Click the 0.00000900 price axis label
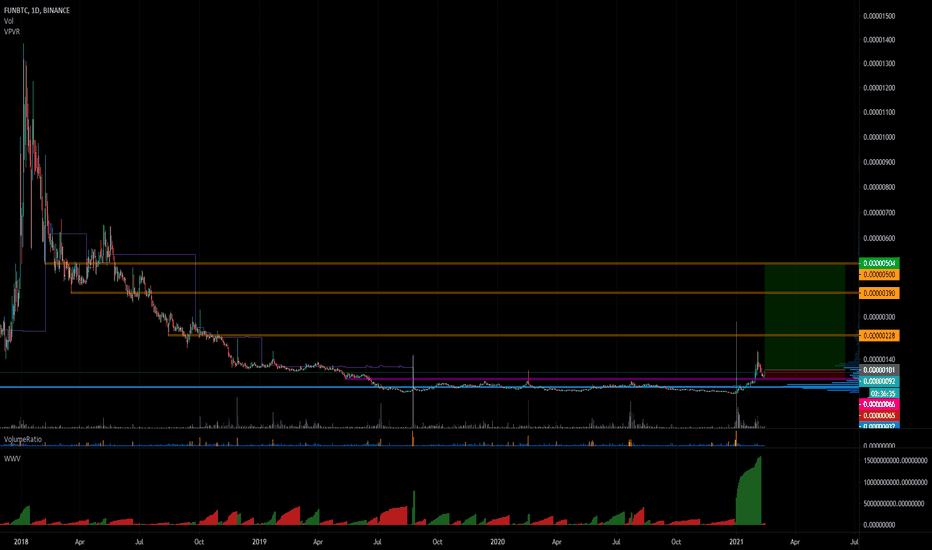 pos(879,162)
